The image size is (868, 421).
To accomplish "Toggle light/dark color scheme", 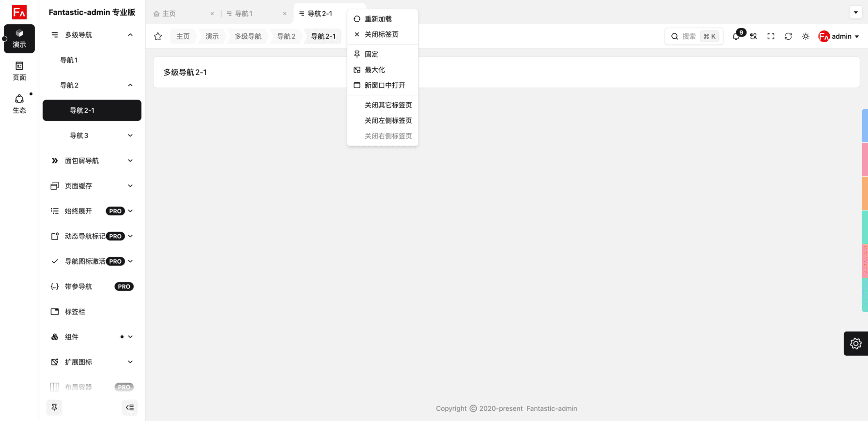I will point(806,36).
